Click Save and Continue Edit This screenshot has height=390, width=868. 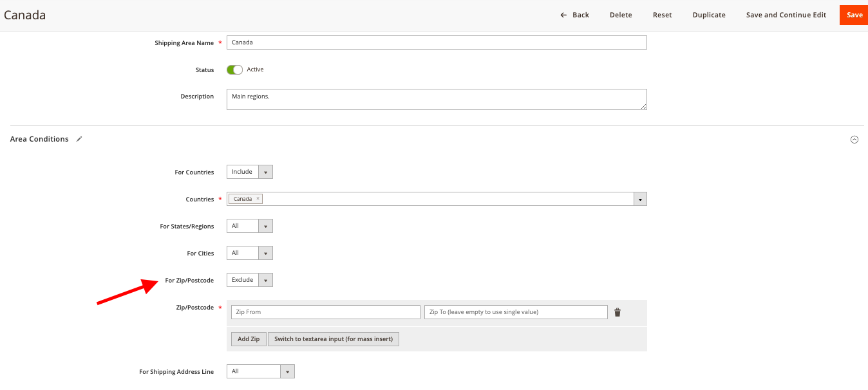point(786,15)
